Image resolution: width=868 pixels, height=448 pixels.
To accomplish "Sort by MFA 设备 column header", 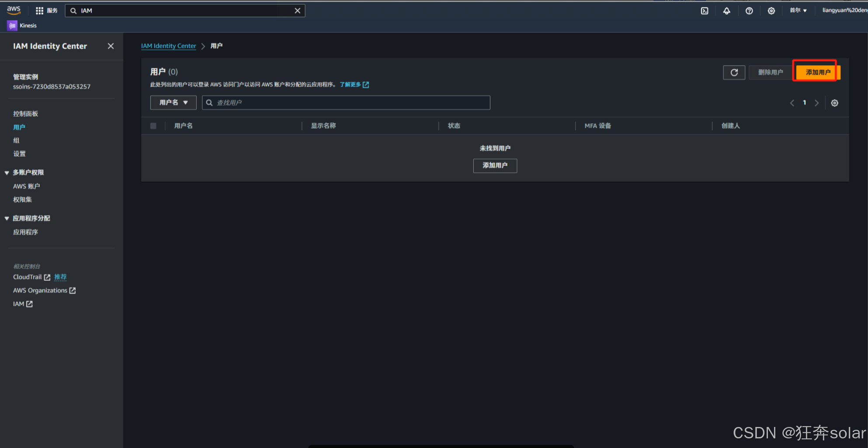I will [597, 126].
